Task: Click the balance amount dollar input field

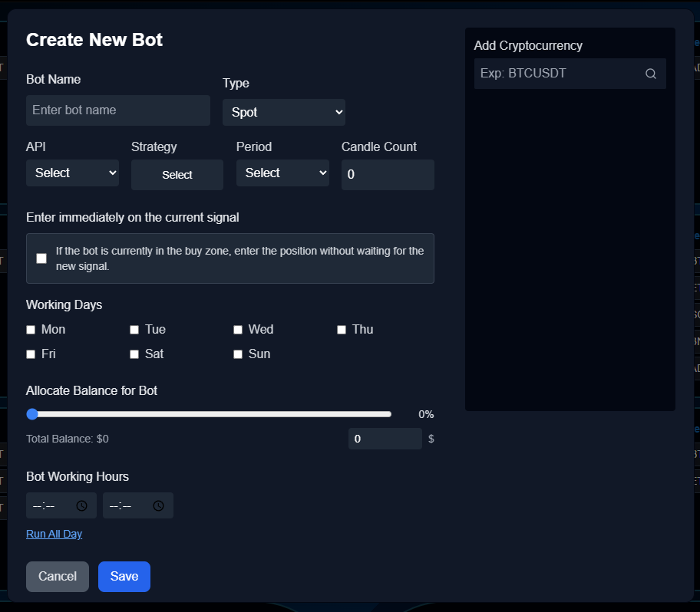Action: click(x=385, y=439)
